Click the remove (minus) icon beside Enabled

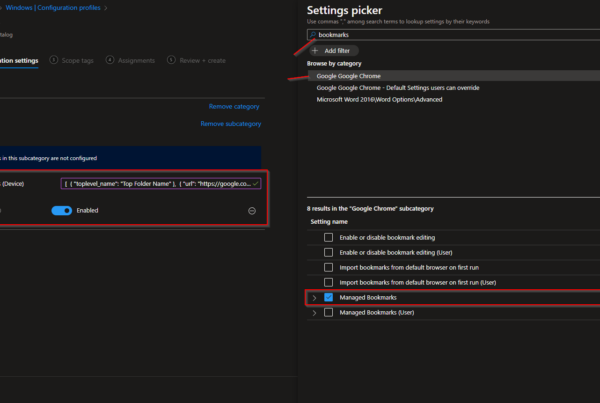(252, 211)
